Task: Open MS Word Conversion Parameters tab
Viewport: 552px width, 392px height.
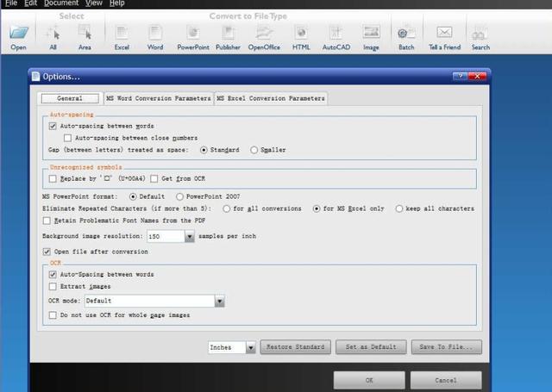Action: pyautogui.click(x=159, y=98)
